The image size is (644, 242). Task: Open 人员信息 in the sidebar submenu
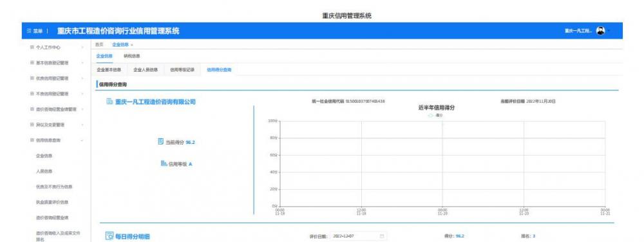[44, 171]
